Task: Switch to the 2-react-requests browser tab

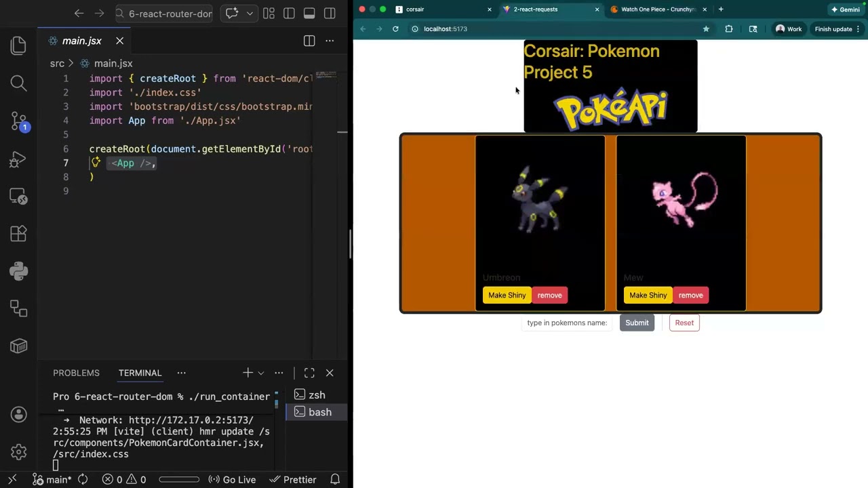Action: click(551, 9)
